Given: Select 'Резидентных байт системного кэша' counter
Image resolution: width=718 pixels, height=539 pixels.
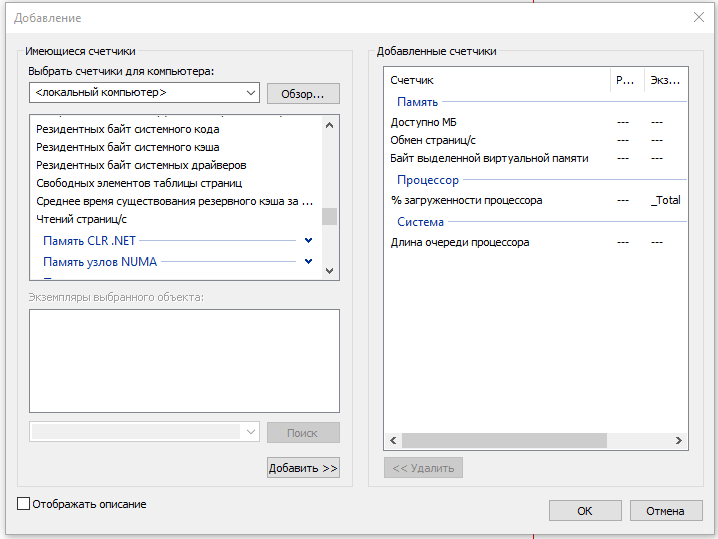Looking at the screenshot, I should click(x=128, y=147).
